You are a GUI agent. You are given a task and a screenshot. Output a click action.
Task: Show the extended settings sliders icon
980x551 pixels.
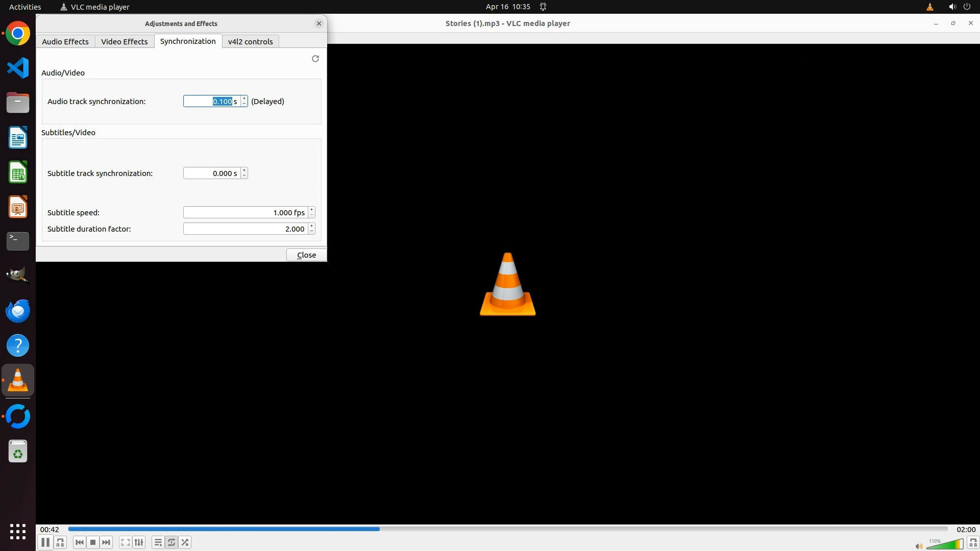click(139, 542)
